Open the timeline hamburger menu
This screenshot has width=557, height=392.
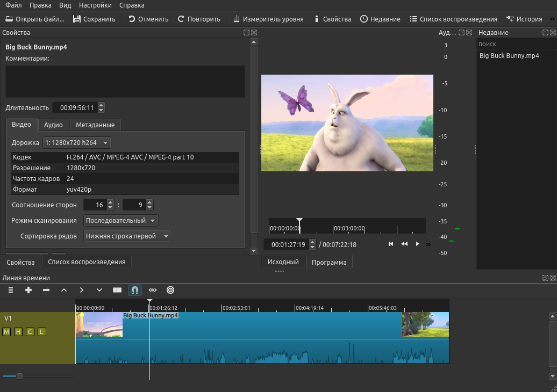tap(10, 290)
